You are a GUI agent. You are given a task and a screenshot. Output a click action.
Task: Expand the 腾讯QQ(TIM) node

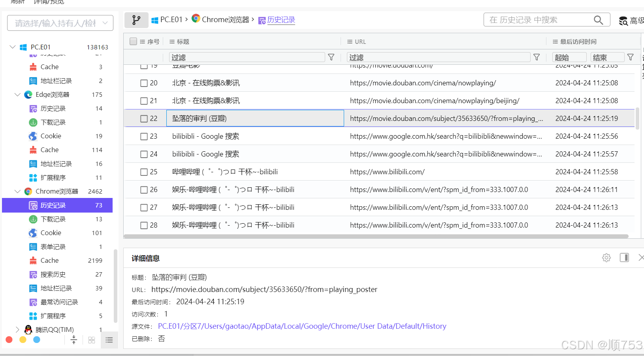coord(17,329)
